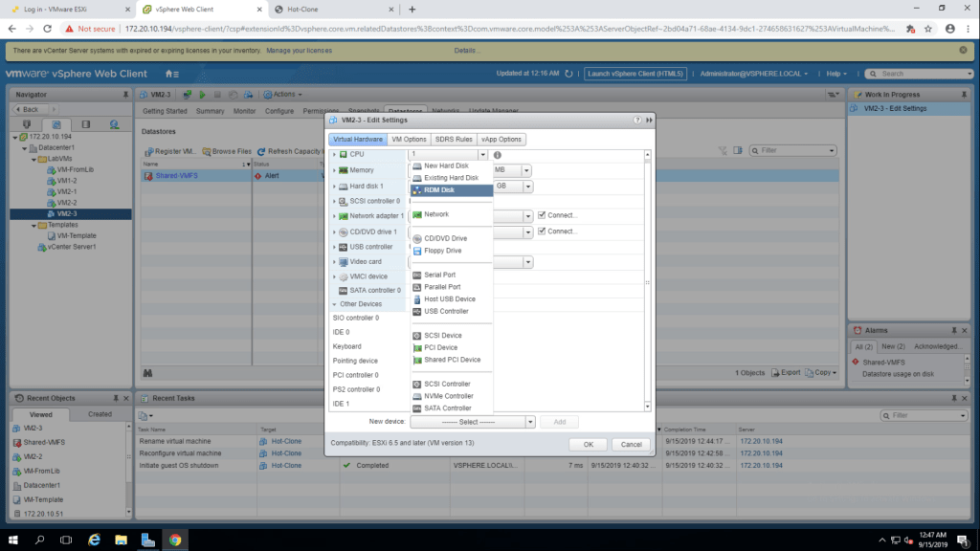Expand the CPU hardware row
This screenshot has width=980, height=551.
[x=334, y=154]
